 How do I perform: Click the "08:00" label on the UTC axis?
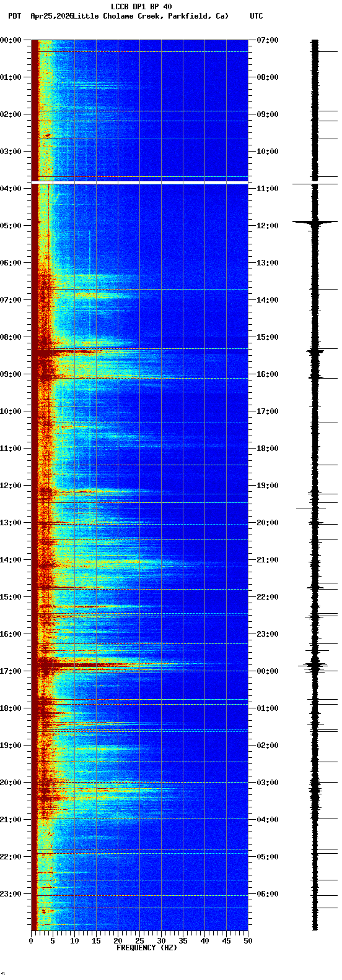pyautogui.click(x=268, y=77)
